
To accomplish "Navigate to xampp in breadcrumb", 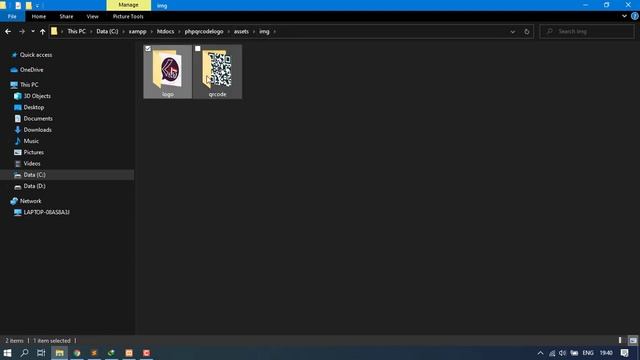I will pyautogui.click(x=138, y=31).
